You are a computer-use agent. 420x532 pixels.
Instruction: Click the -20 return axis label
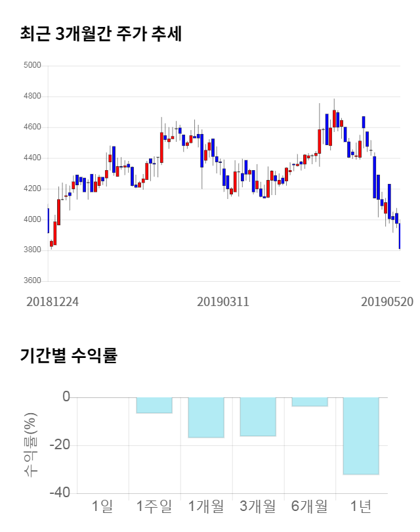(62, 445)
